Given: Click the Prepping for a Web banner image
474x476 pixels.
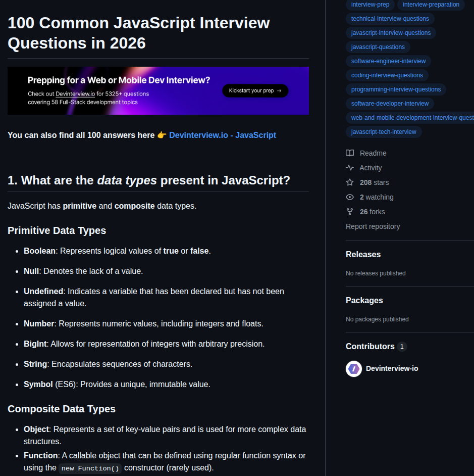Looking at the screenshot, I should pos(158,91).
